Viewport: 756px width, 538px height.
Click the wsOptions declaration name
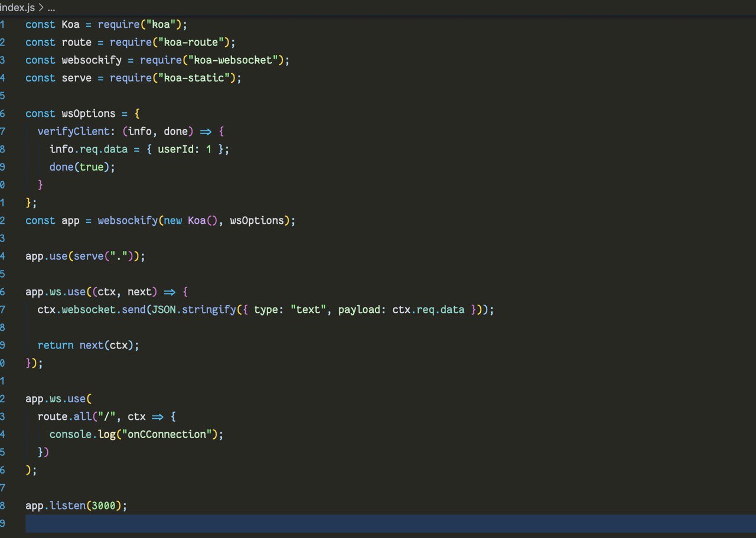coord(89,113)
